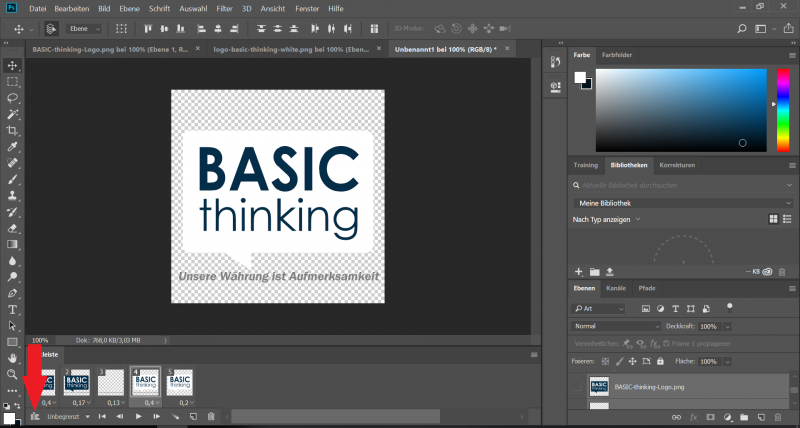Open the Deckkraft opacity slider arrow
The height and width of the screenshot is (428, 800).
[x=728, y=326]
